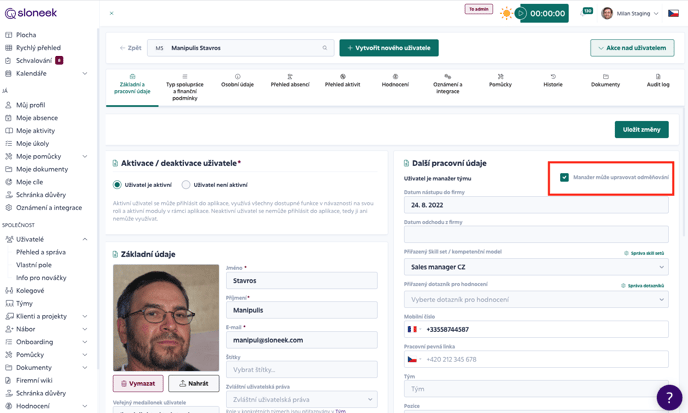Expand the Onboarding menu

pos(85,341)
